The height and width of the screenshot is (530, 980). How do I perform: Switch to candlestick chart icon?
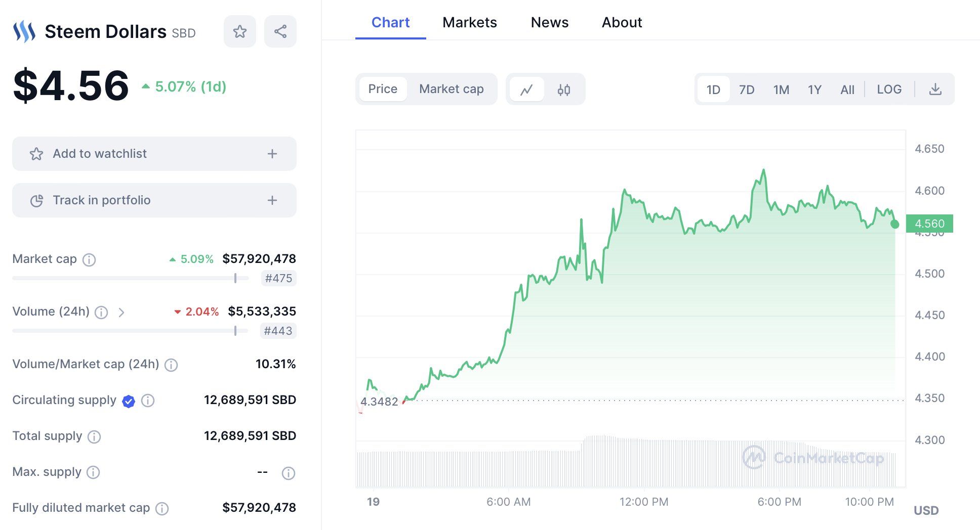[x=564, y=90]
